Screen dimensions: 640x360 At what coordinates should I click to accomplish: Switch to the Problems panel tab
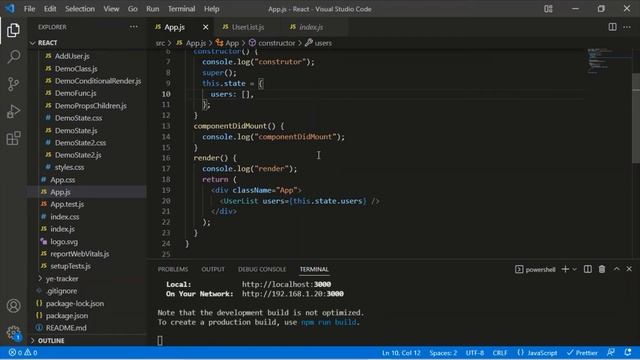(x=173, y=269)
